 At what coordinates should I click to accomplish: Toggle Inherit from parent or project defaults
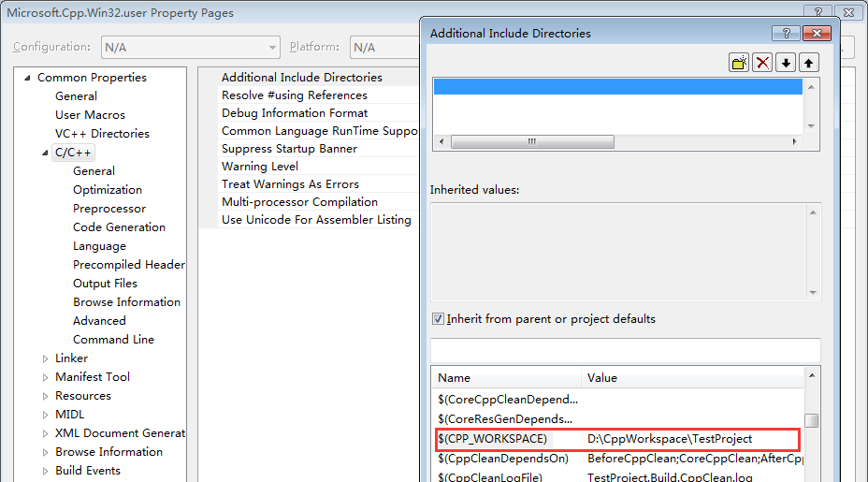pyautogui.click(x=438, y=319)
